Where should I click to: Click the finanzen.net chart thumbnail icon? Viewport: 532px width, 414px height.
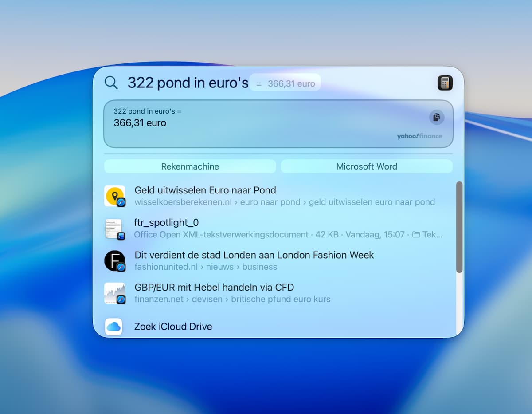115,293
